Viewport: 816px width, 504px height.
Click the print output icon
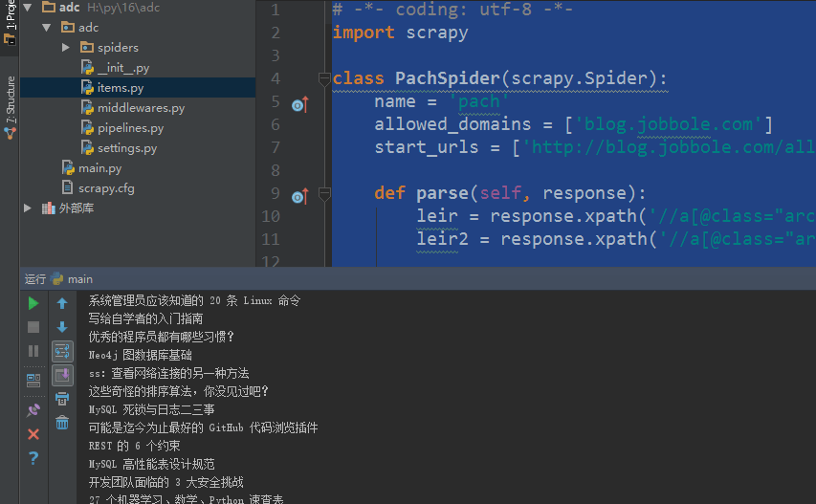[x=62, y=399]
